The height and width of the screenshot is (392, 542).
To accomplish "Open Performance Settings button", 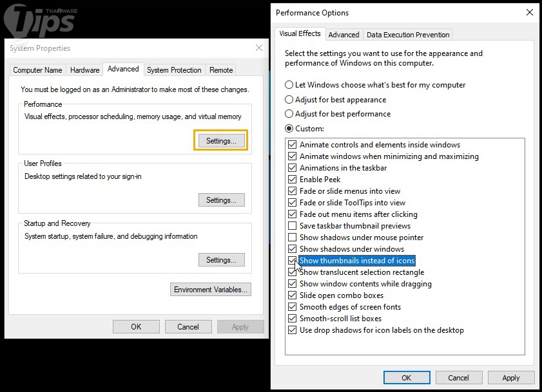I will click(221, 140).
